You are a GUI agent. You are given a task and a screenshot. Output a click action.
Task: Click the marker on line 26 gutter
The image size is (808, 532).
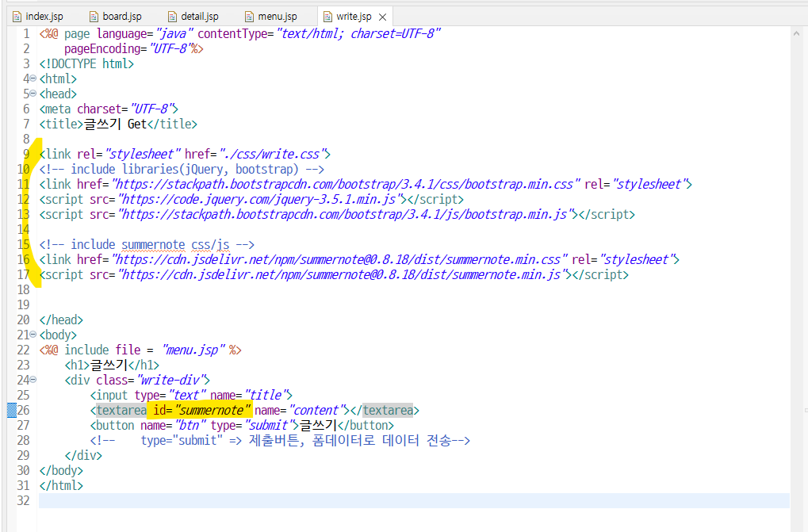tap(11, 411)
